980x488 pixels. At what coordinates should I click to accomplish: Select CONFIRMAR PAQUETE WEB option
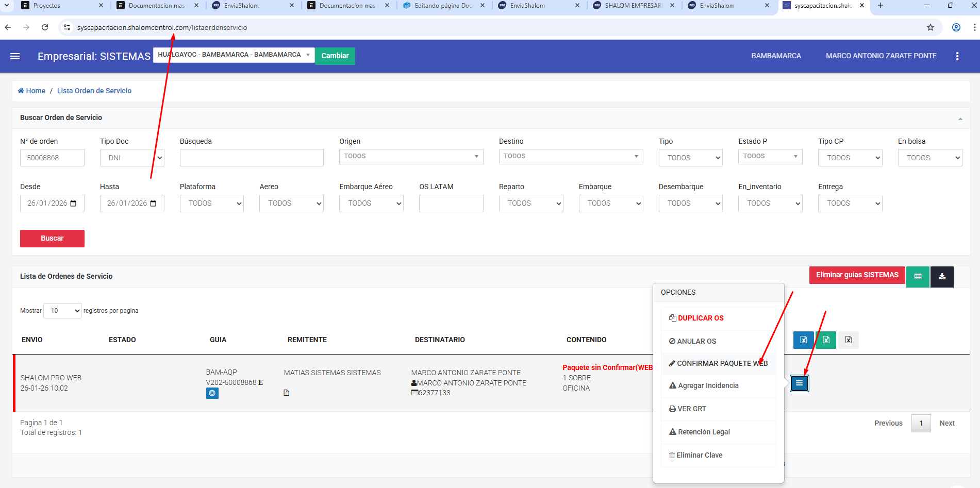pyautogui.click(x=718, y=363)
